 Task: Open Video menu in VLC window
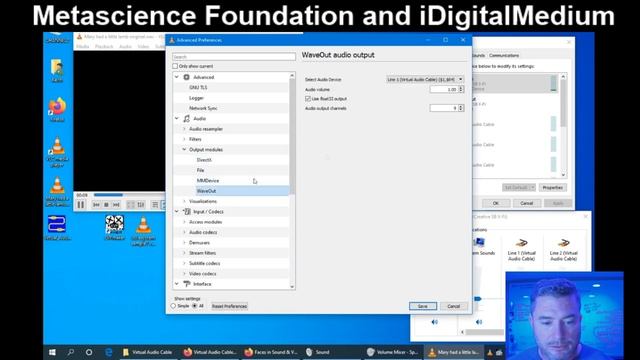pos(143,47)
